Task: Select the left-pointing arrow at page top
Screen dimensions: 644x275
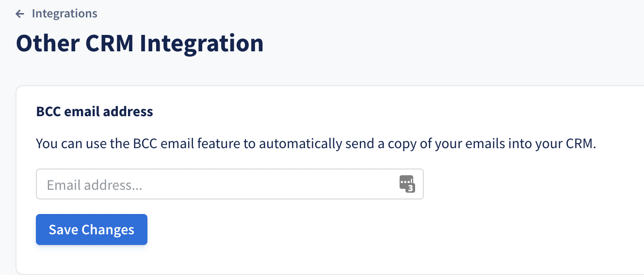Action: click(20, 14)
